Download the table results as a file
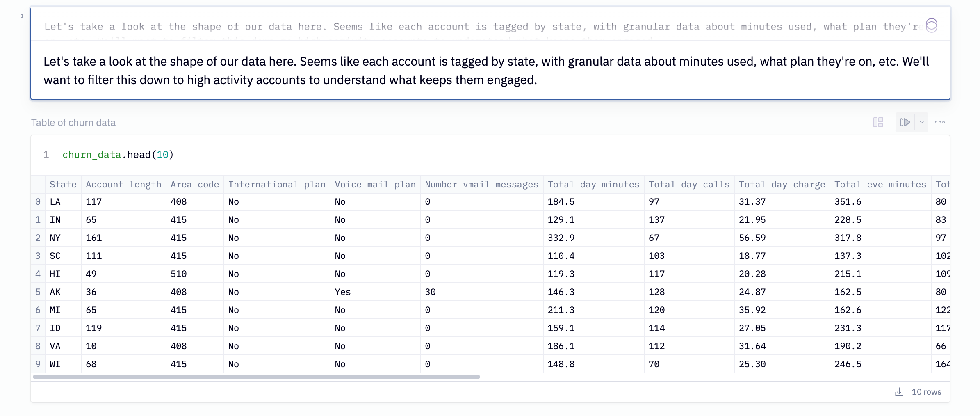The height and width of the screenshot is (416, 980). (899, 392)
